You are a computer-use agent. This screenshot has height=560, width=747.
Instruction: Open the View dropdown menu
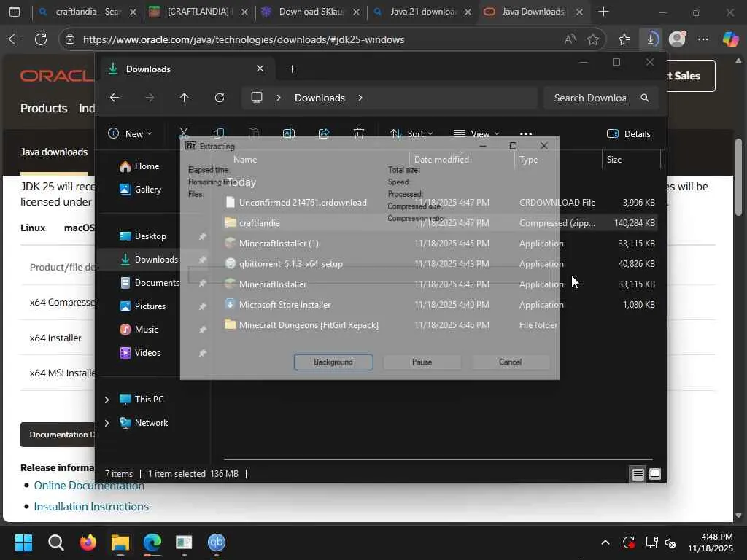[476, 134]
